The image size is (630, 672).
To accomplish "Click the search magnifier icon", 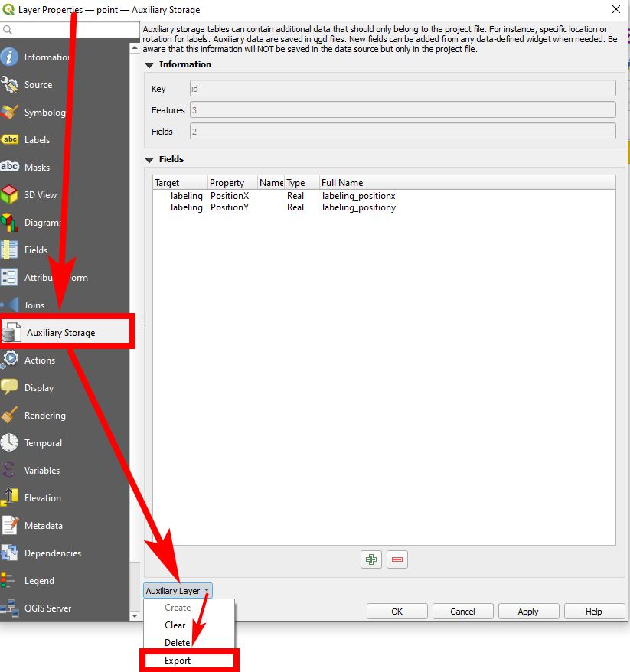I will (8, 30).
